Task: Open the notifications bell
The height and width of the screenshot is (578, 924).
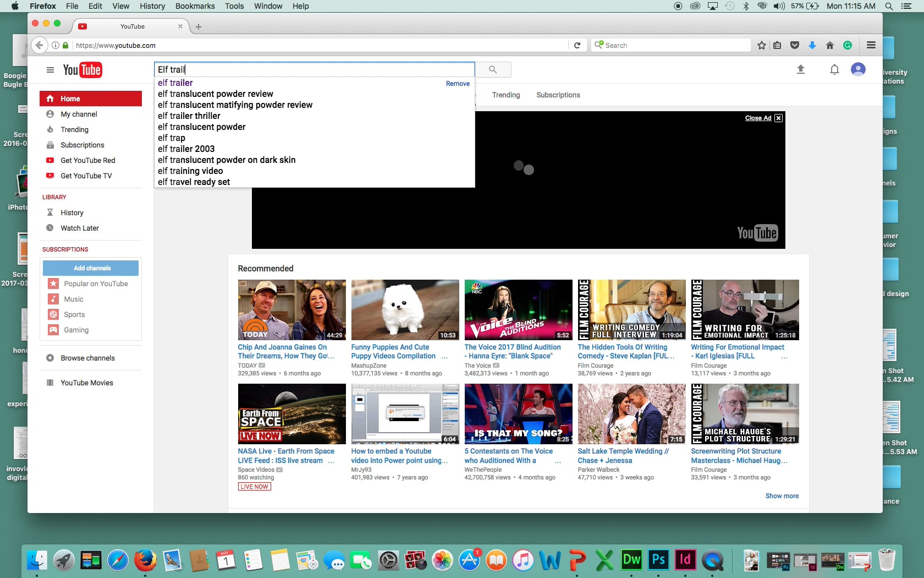Action: 834,69
